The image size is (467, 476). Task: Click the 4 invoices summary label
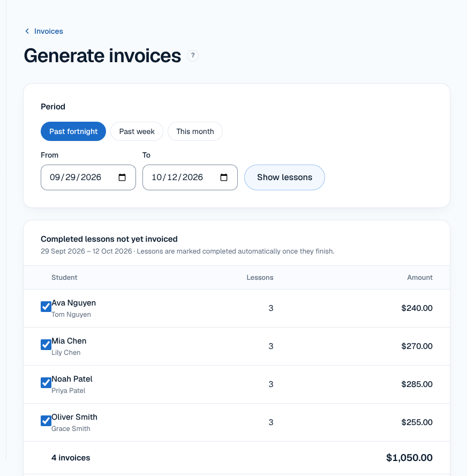(x=71, y=458)
